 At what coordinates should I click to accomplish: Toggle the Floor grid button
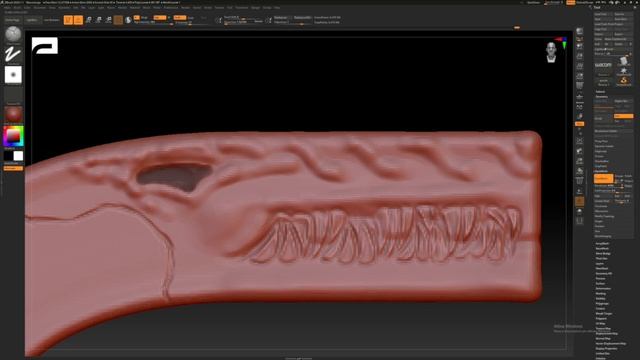coord(579,97)
